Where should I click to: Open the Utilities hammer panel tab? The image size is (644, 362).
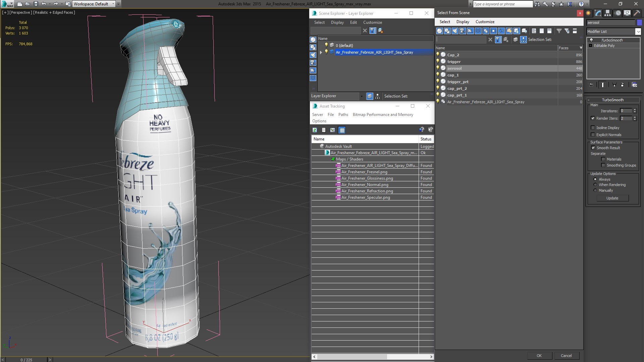coord(636,13)
